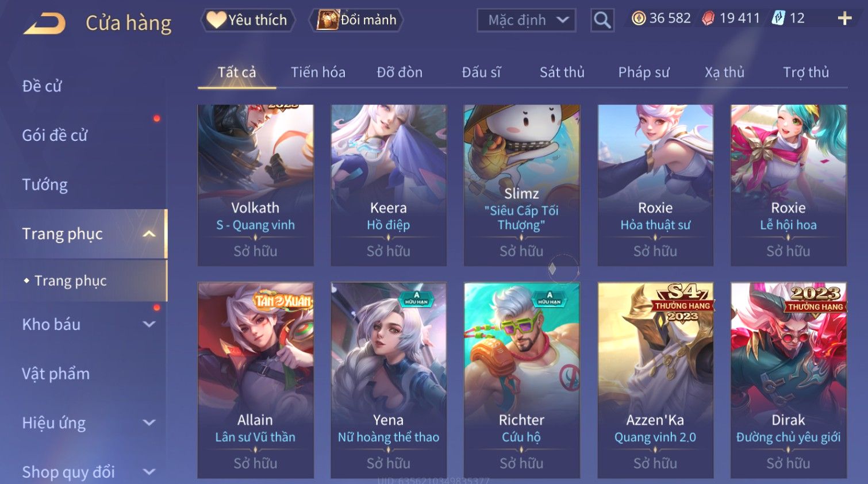Open Đổi mảnh chest exchange
The width and height of the screenshot is (868, 484).
(x=356, y=20)
